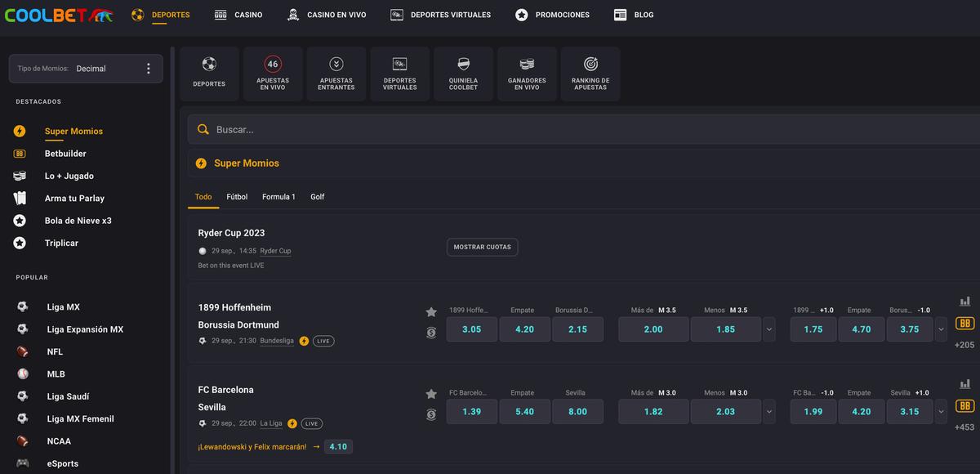980x474 pixels.
Task: Open odds type options three-dot menu
Action: pyautogui.click(x=148, y=69)
